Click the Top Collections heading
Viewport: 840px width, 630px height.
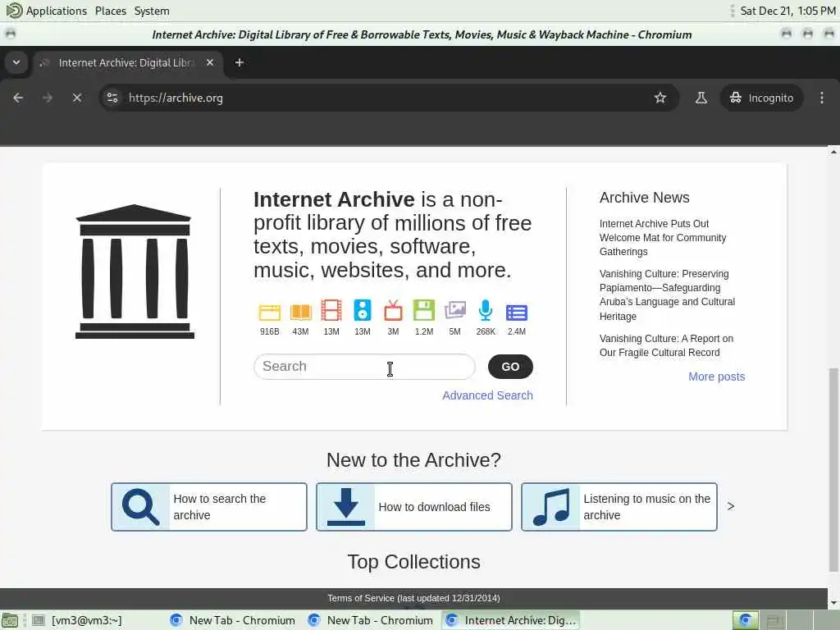click(413, 562)
